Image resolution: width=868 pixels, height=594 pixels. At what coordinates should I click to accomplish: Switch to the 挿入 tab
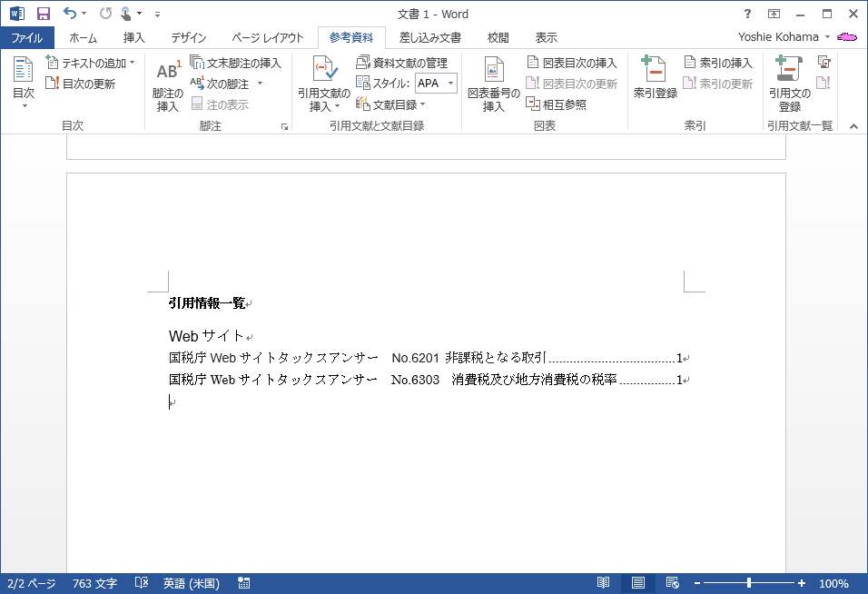pos(134,37)
